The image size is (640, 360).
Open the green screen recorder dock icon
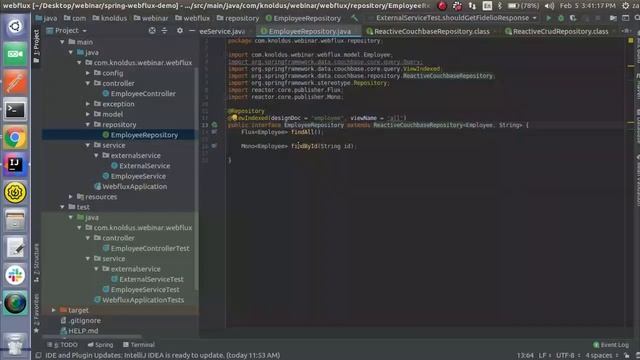click(15, 54)
